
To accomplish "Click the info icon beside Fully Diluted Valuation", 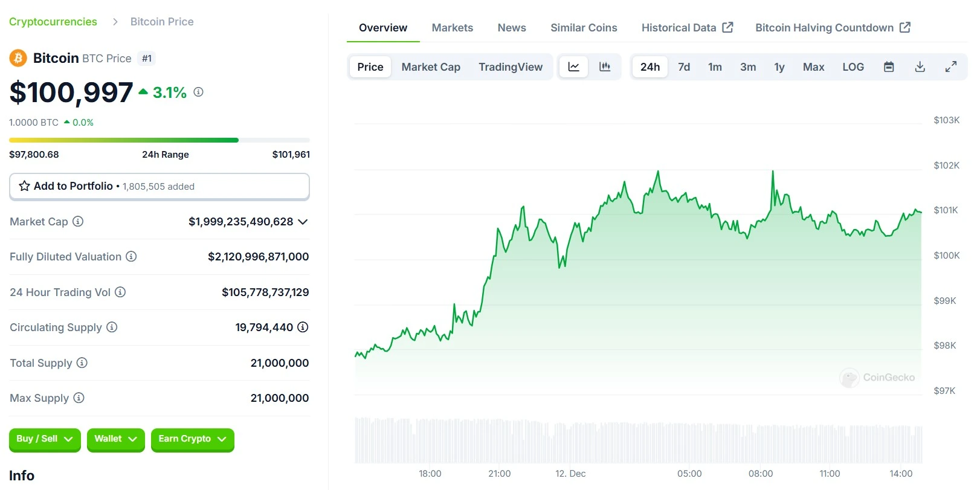I will (x=131, y=257).
